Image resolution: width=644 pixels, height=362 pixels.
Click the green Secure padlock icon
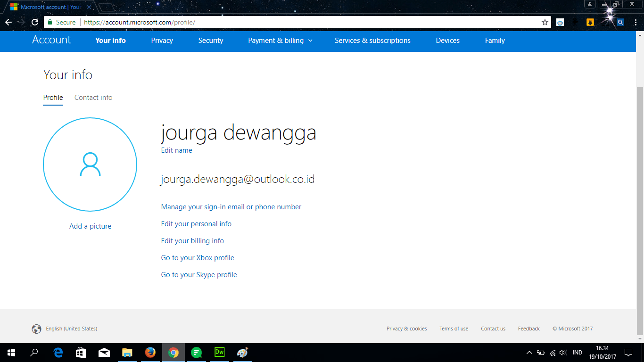click(x=50, y=22)
